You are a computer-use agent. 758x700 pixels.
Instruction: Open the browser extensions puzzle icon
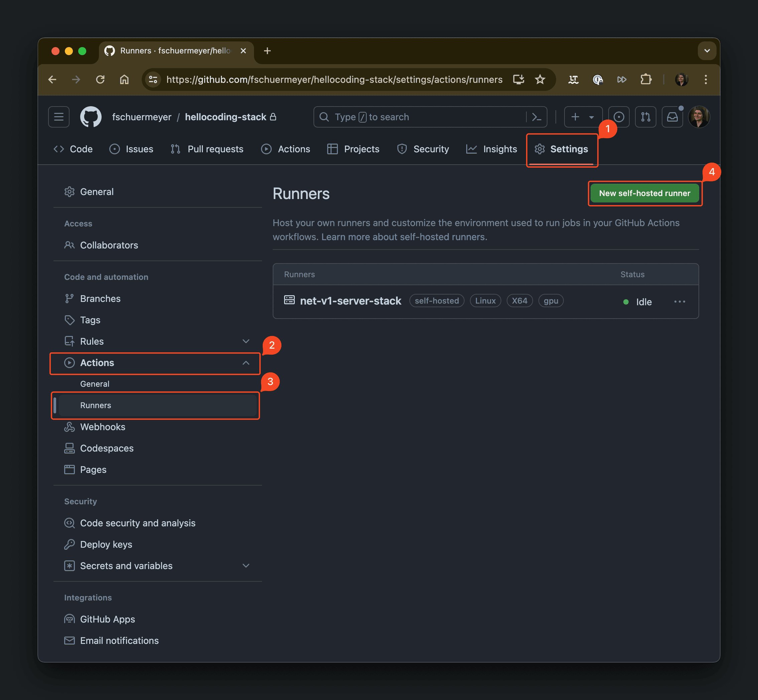[x=646, y=79]
